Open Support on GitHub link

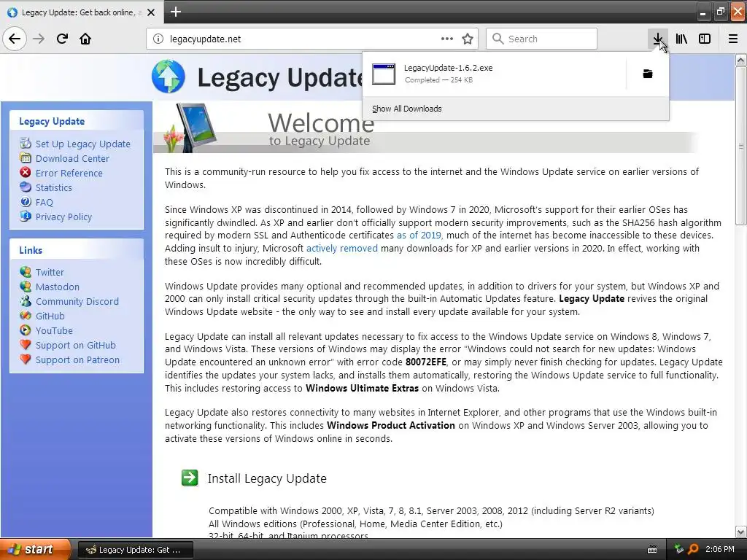click(76, 345)
